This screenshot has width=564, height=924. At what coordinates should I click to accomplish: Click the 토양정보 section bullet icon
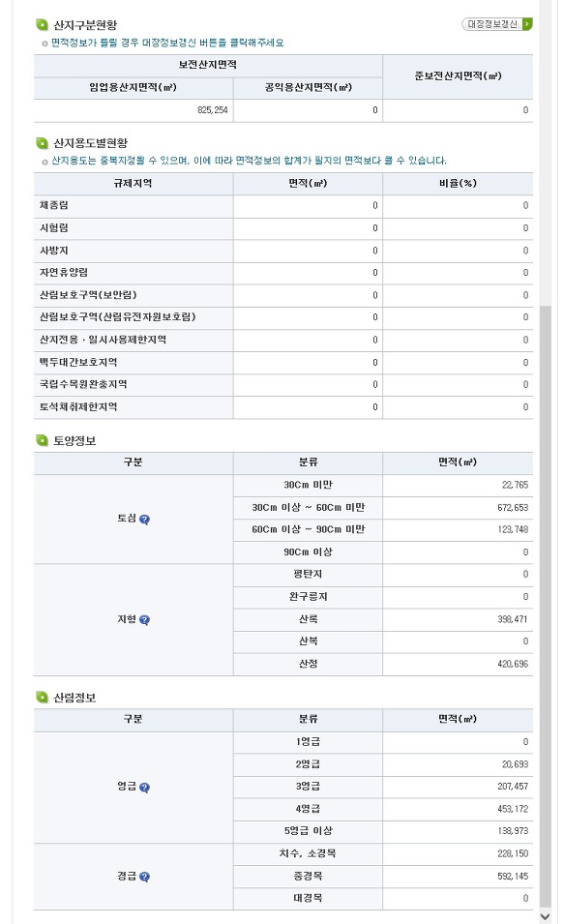pyautogui.click(x=42, y=440)
